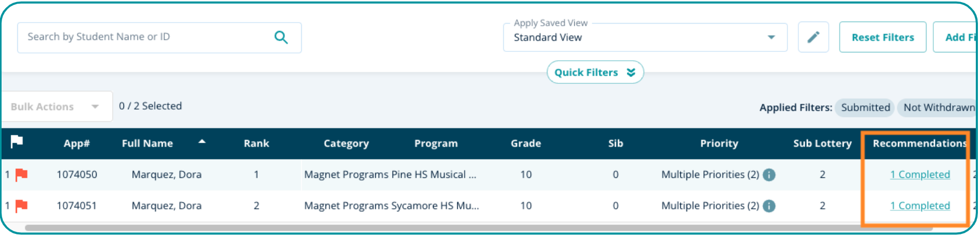Click the flag icon in table header
The width and height of the screenshot is (980, 237).
17,142
